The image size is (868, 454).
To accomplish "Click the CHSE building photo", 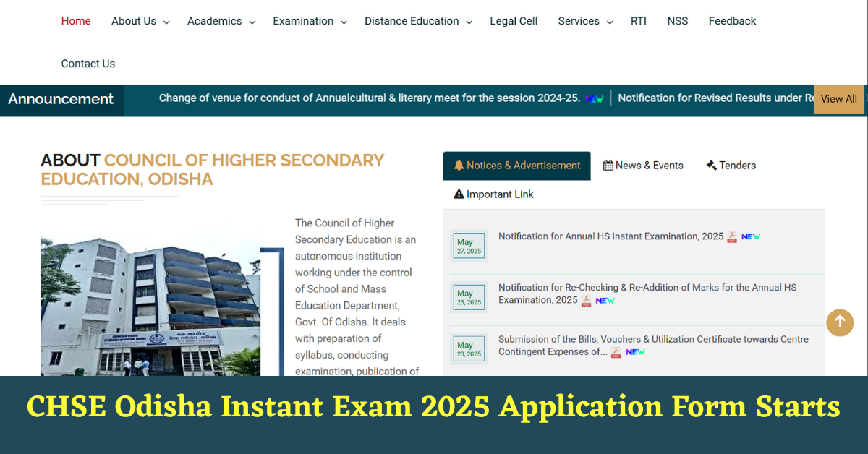I will 150,303.
